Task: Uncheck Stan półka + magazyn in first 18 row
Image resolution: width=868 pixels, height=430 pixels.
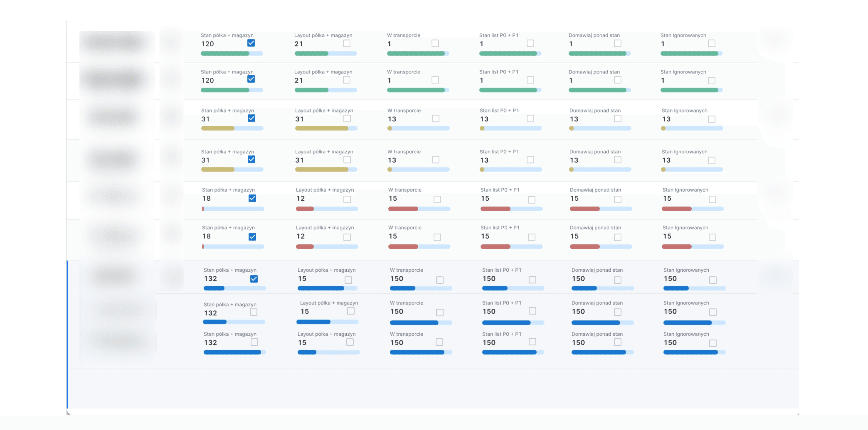Action: point(252,198)
